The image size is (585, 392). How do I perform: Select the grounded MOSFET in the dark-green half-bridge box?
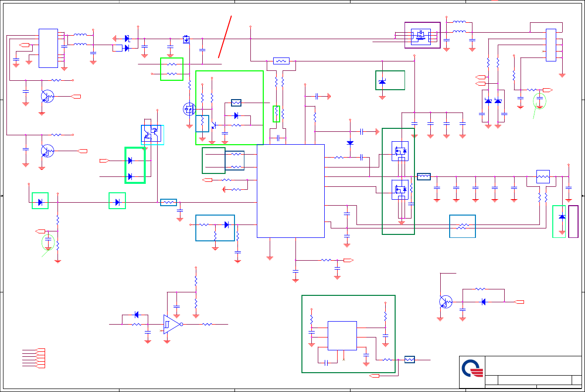coord(400,190)
